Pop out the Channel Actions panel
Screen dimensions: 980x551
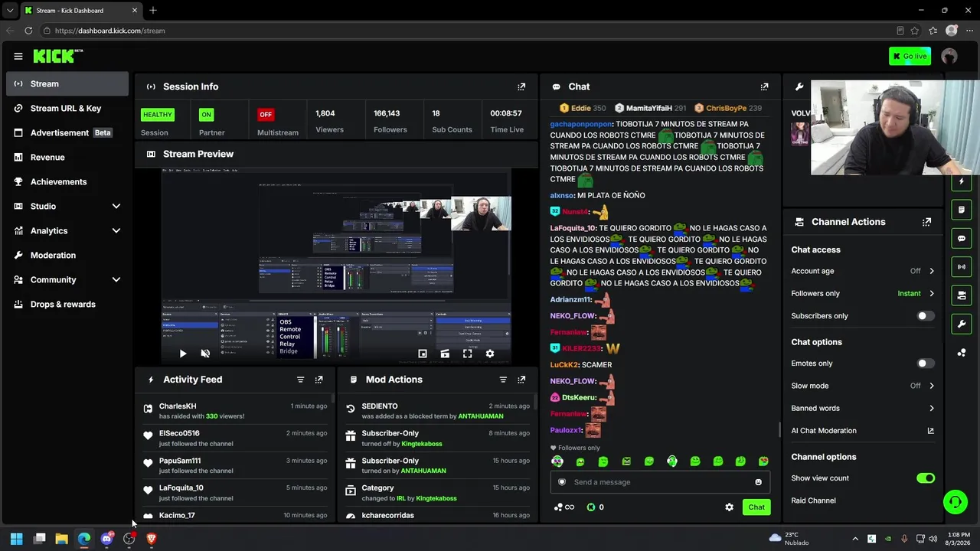(926, 222)
